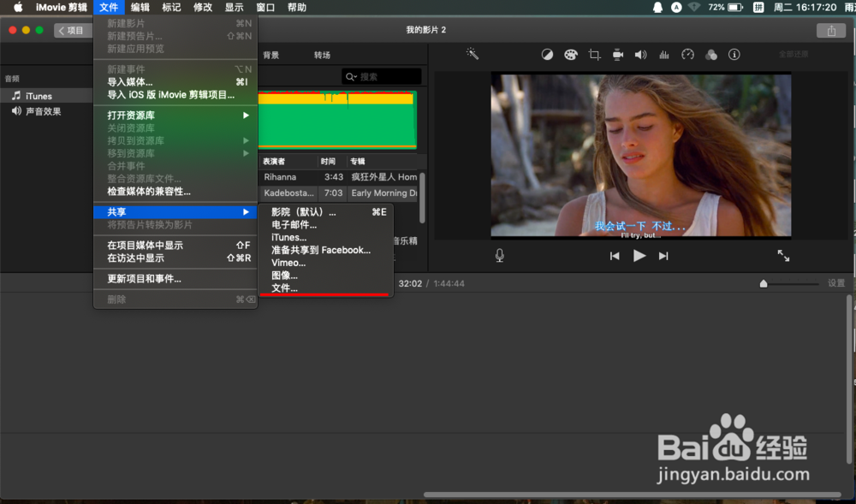Skip to previous clip button
The width and height of the screenshot is (856, 504).
pyautogui.click(x=615, y=256)
